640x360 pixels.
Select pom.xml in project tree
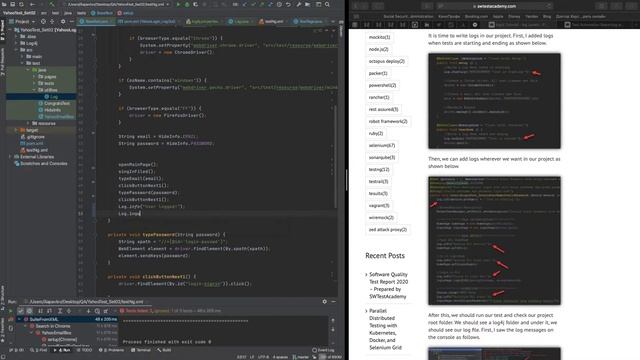(x=34, y=143)
